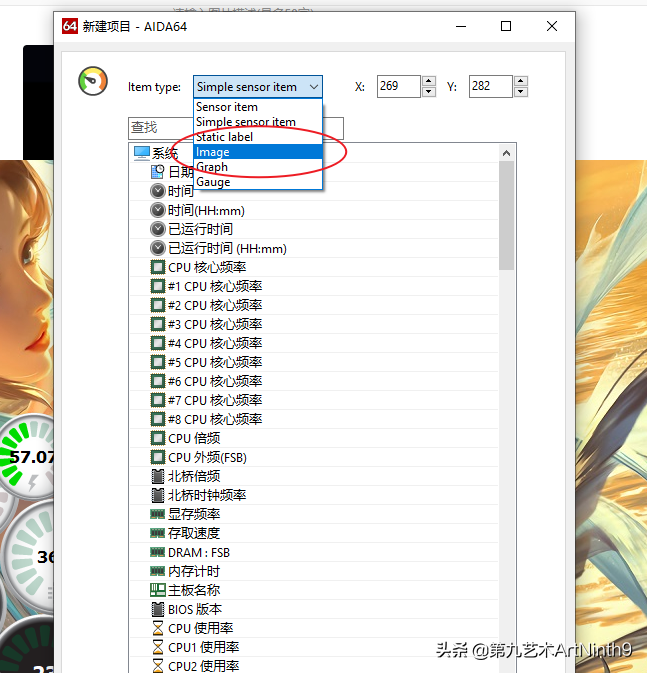Click the X coordinate field showing 269
Screen dimensions: 647x673
(398, 86)
